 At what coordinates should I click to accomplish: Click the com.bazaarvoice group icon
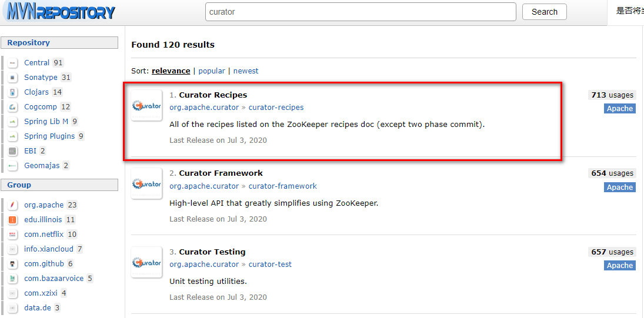coord(13,279)
